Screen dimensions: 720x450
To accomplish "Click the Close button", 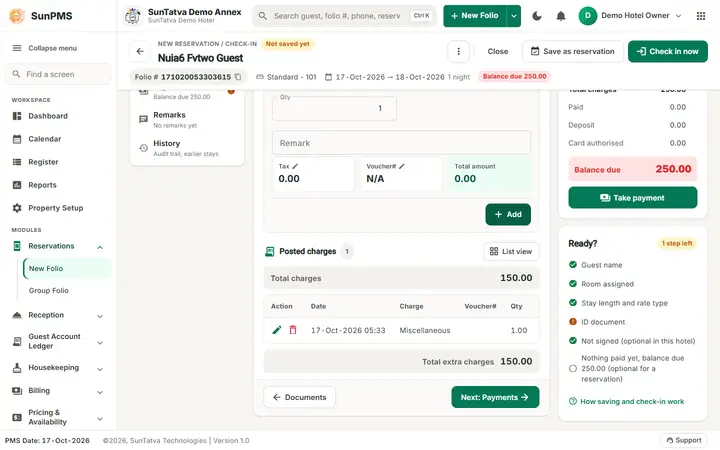I will pos(498,51).
